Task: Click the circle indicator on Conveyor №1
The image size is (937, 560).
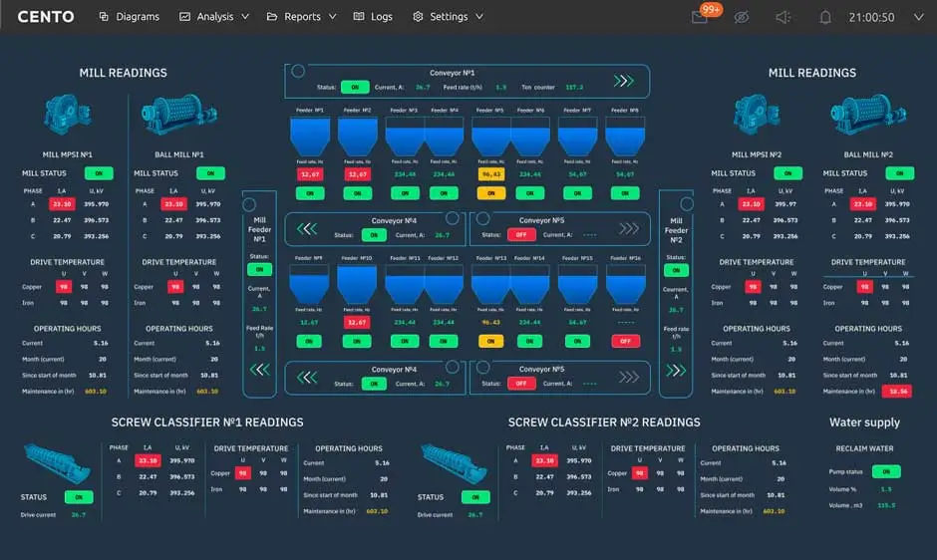Action: (298, 72)
